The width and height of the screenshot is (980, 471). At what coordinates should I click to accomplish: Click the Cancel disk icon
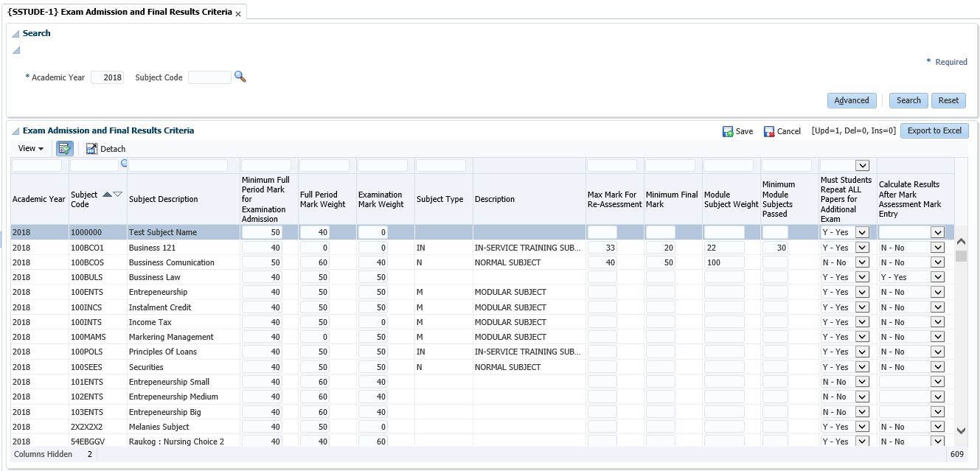pyautogui.click(x=769, y=131)
